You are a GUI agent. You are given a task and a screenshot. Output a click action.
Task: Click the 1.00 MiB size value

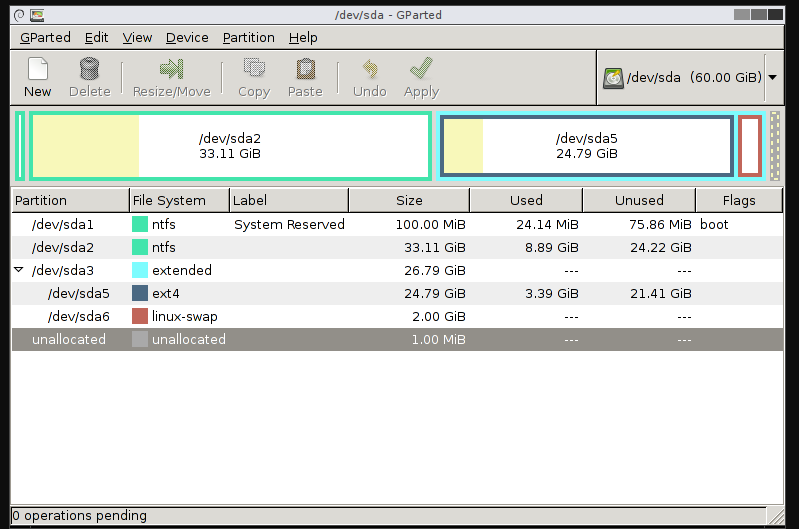439,339
